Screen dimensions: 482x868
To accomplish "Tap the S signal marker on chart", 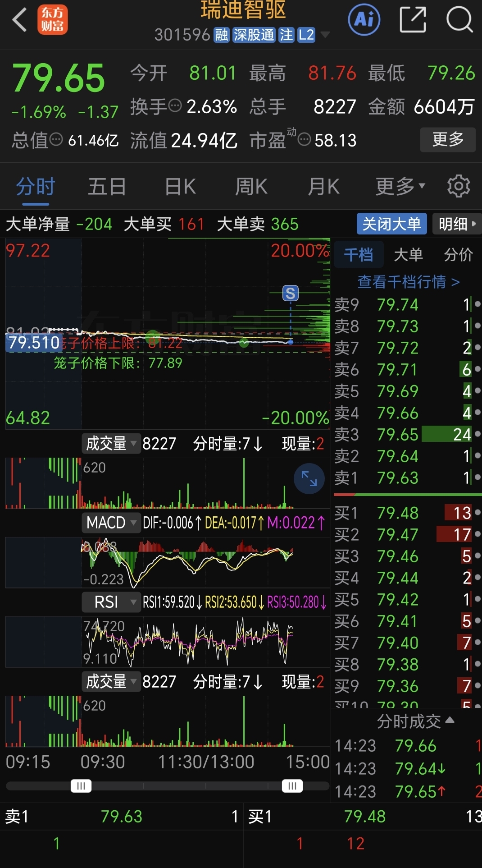I will click(x=291, y=294).
